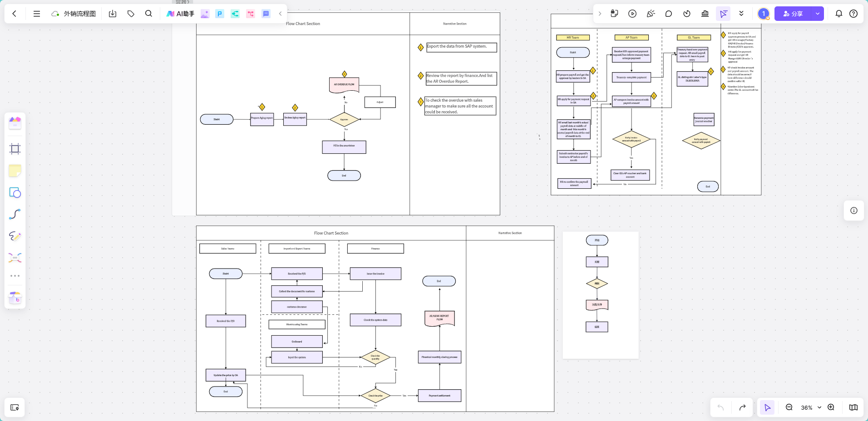Start presentation with the play icon
Screen dimensions: 868x421
(632, 14)
